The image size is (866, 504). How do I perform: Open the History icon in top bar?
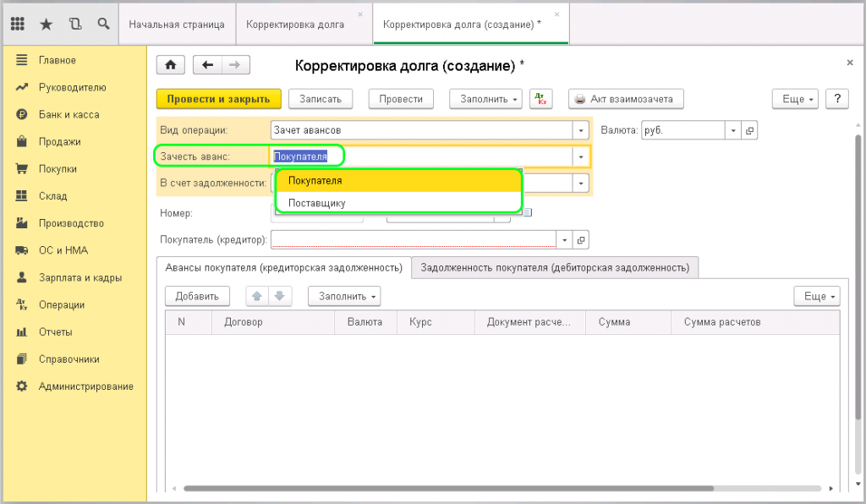[75, 25]
